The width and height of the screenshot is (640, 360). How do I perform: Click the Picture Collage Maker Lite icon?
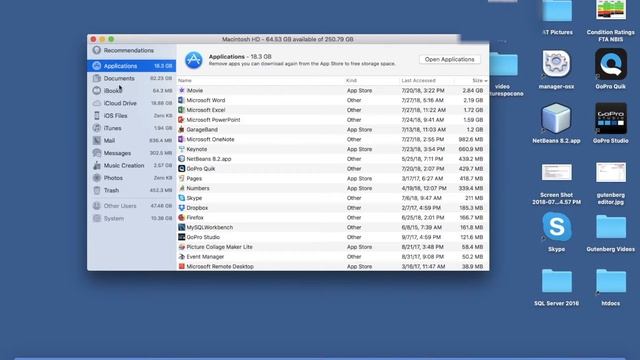pyautogui.click(x=182, y=247)
